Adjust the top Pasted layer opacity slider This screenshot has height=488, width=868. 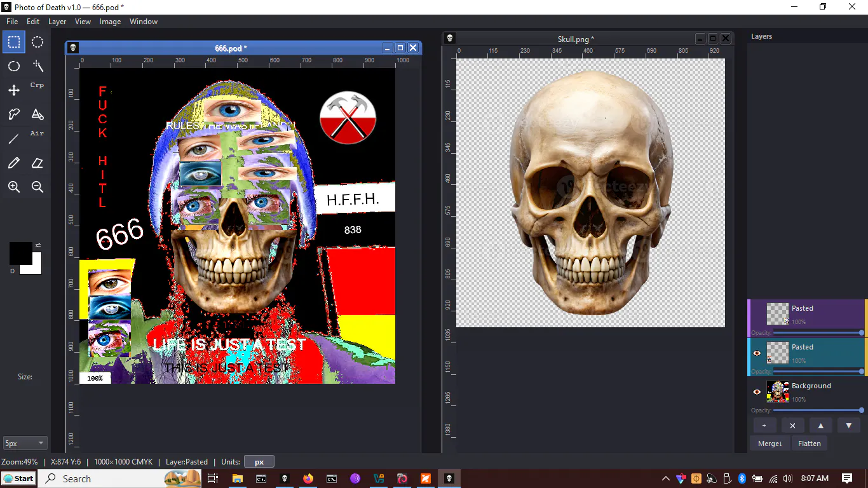click(817, 333)
